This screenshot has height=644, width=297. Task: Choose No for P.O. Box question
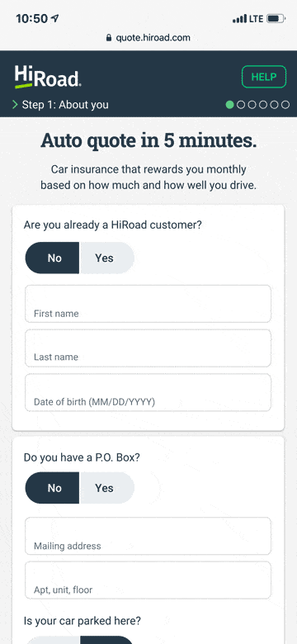point(53,488)
